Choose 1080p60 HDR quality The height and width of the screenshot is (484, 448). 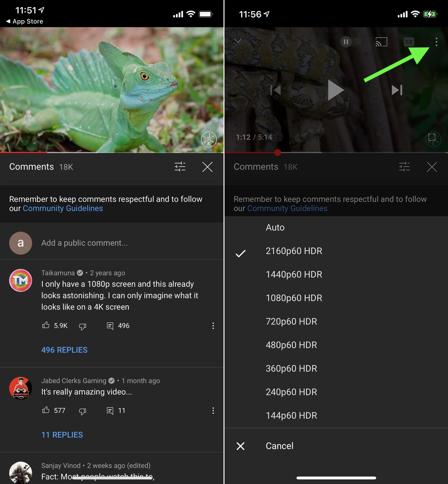(294, 298)
